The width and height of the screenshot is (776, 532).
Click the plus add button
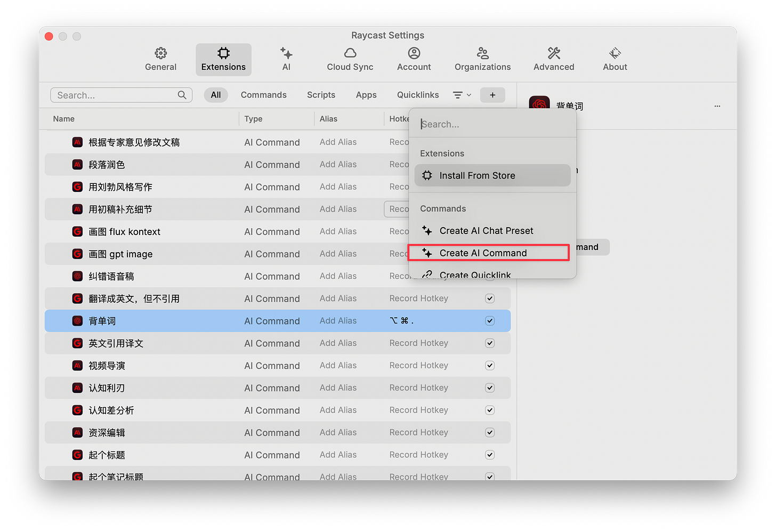tap(492, 95)
